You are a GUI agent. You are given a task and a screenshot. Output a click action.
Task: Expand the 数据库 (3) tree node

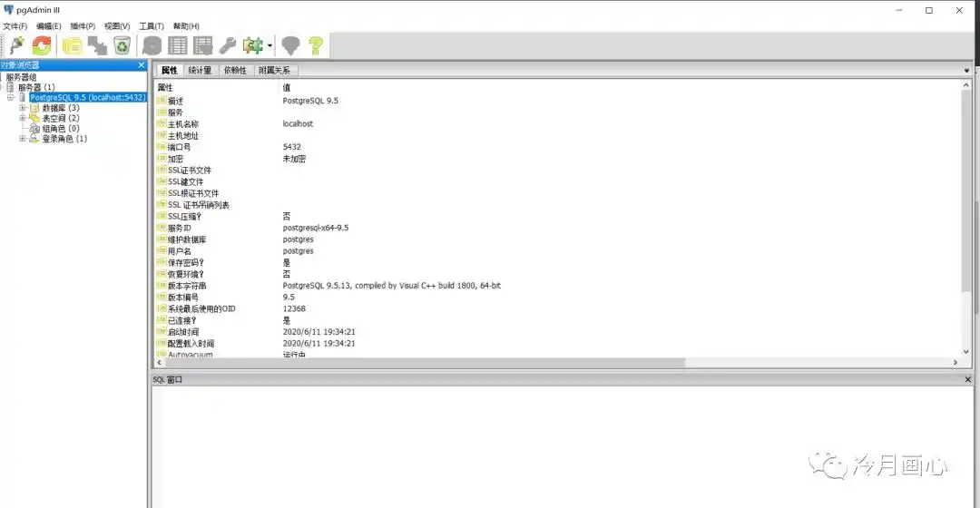pos(22,108)
